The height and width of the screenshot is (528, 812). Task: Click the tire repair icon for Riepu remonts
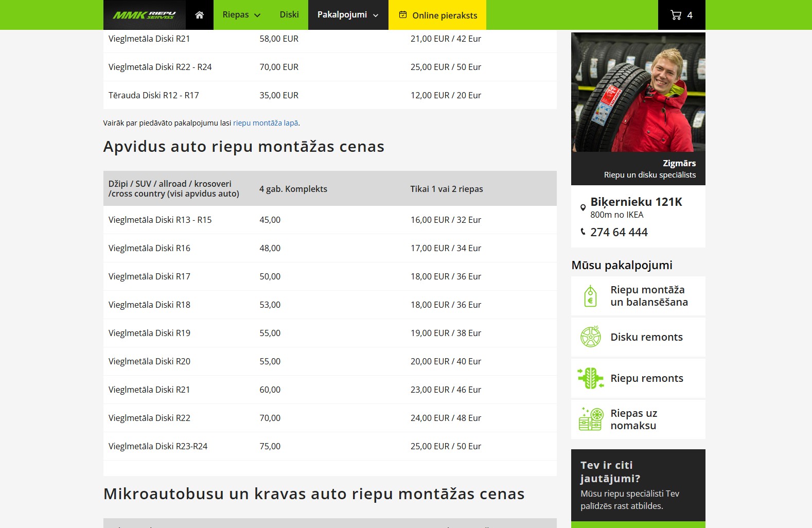tap(590, 378)
